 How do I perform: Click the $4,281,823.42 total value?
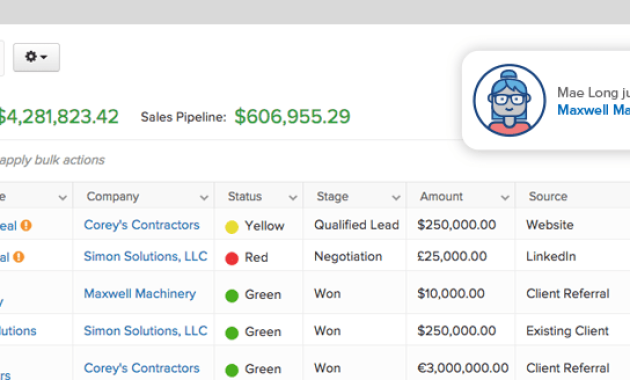[x=59, y=117]
